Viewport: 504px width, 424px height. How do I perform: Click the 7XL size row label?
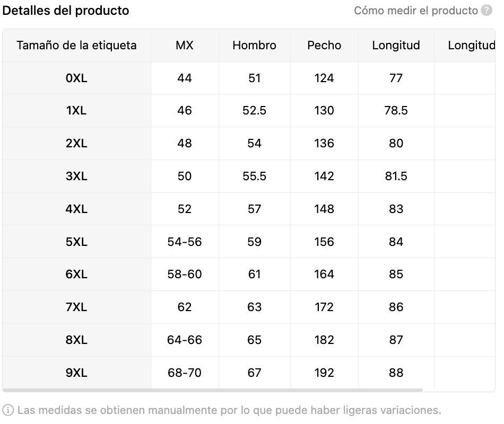click(76, 307)
